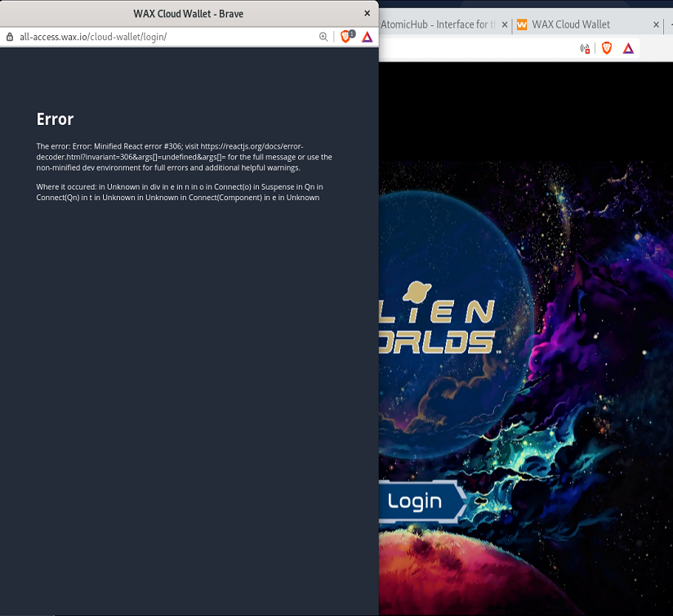Click blocked media permission icon in background browser
673x616 pixels.
click(x=585, y=48)
